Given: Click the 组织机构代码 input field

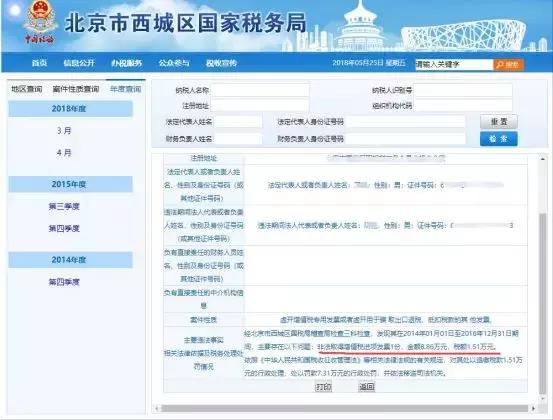Looking at the screenshot, I should point(463,105).
